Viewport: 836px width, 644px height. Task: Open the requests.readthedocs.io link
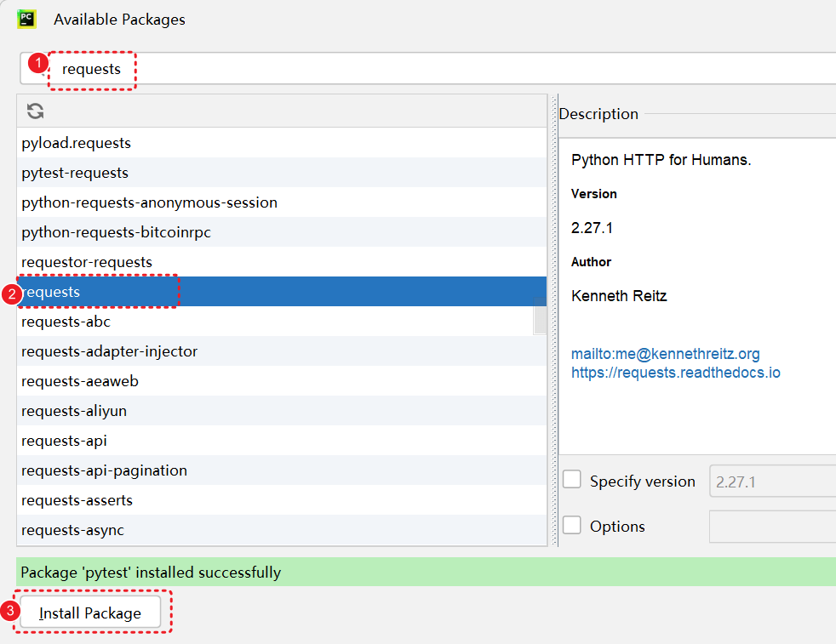[x=676, y=373]
